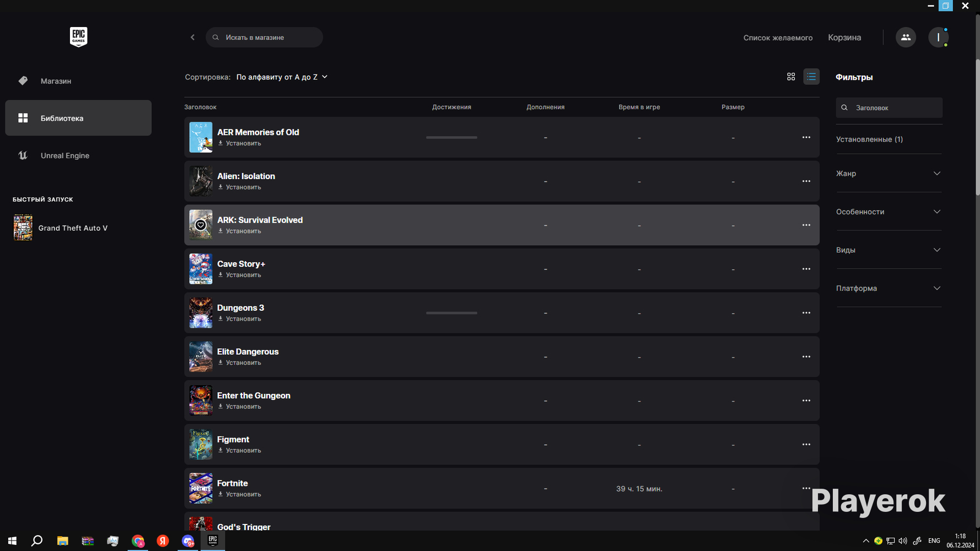Open Figment cover thumbnail

pyautogui.click(x=201, y=444)
